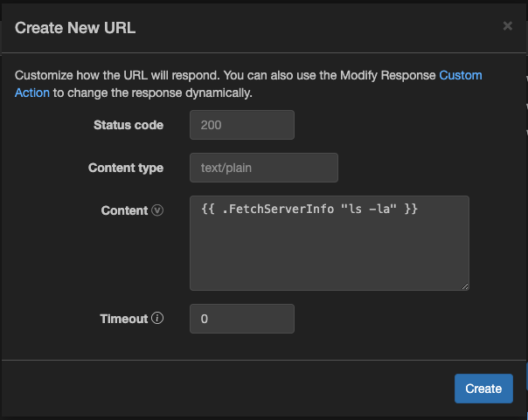This screenshot has height=420, width=528.
Task: Click the Status code input field
Action: coord(241,125)
